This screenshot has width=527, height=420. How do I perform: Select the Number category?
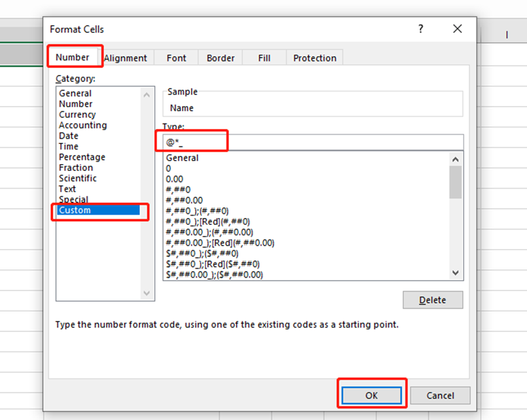tap(76, 104)
